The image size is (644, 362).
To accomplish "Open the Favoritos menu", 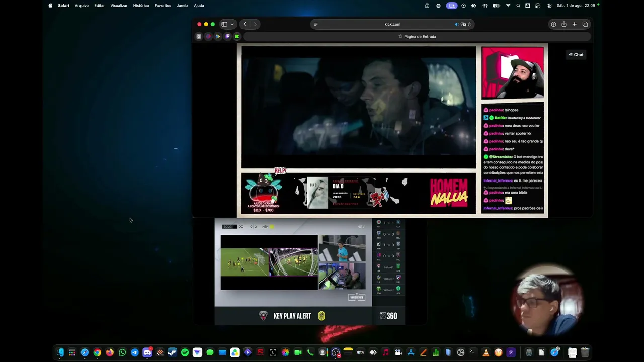I will [x=163, y=6].
